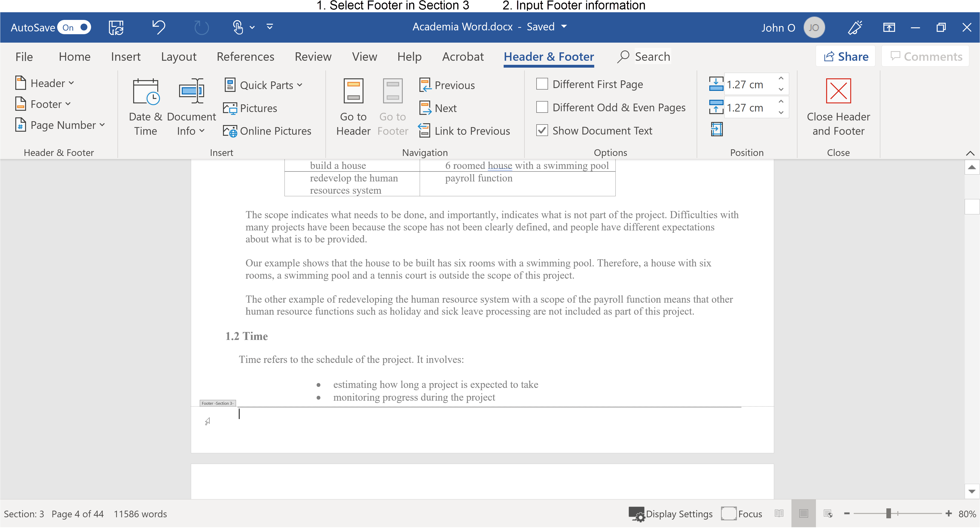Open the Layout ribbon tab
Screen dimensions: 980x528
178,57
